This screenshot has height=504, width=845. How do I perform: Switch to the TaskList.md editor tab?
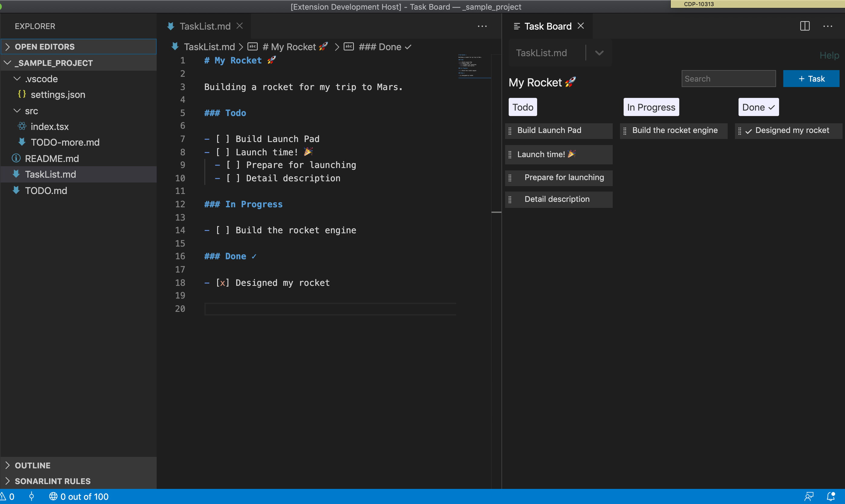pyautogui.click(x=205, y=26)
